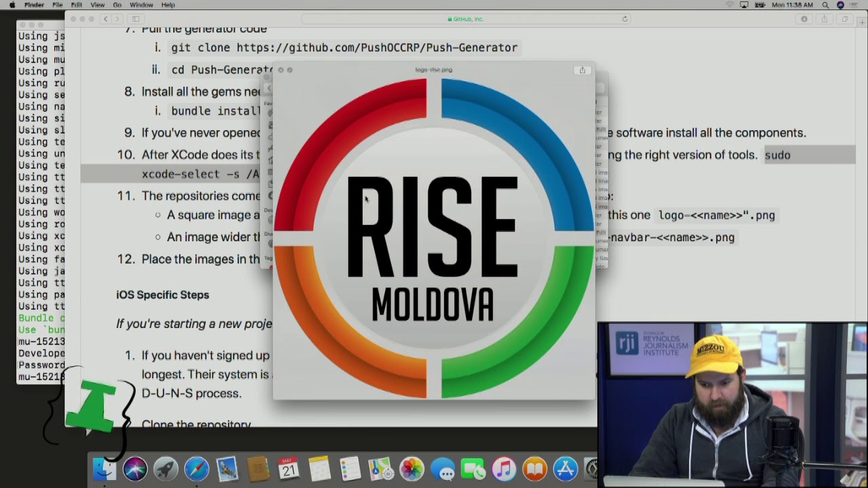Click menu bar clock Mon 11:38 AM

[792, 5]
